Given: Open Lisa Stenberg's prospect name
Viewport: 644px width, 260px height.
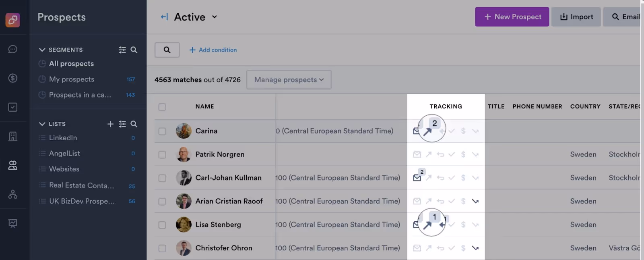Looking at the screenshot, I should pos(218,225).
